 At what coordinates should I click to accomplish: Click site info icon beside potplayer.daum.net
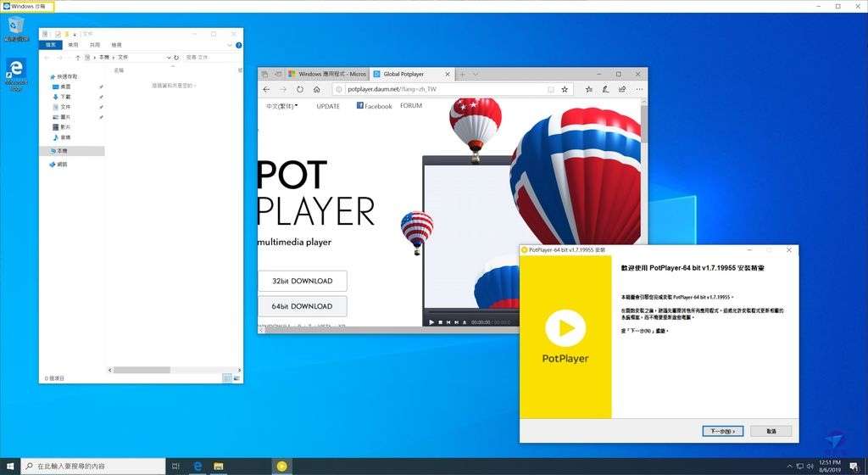pos(339,89)
